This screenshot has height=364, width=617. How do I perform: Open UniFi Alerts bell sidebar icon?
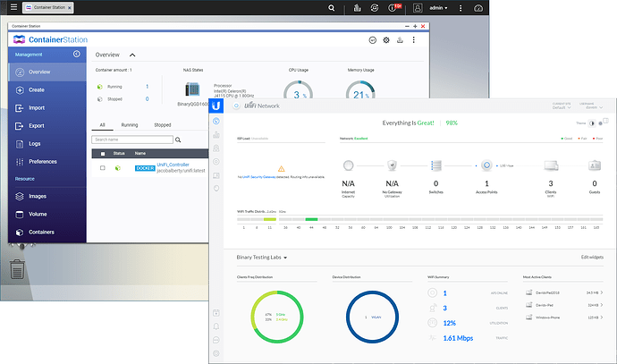pos(216,326)
